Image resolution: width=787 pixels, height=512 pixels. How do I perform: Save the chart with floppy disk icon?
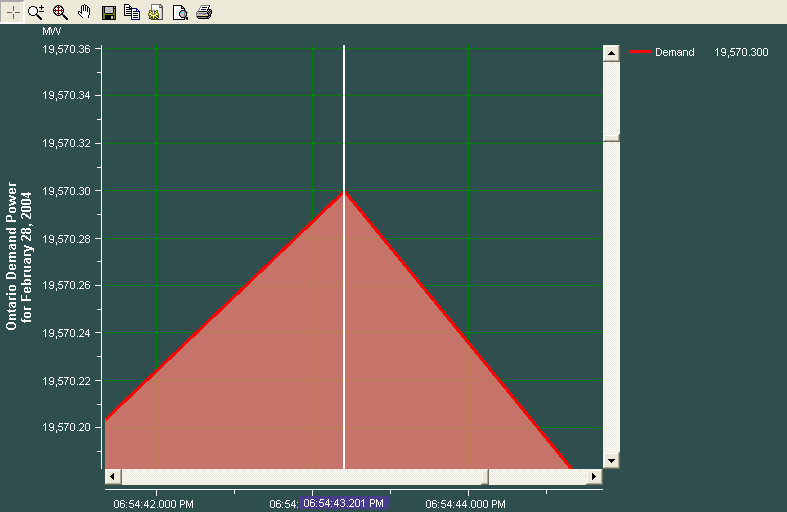click(x=109, y=12)
